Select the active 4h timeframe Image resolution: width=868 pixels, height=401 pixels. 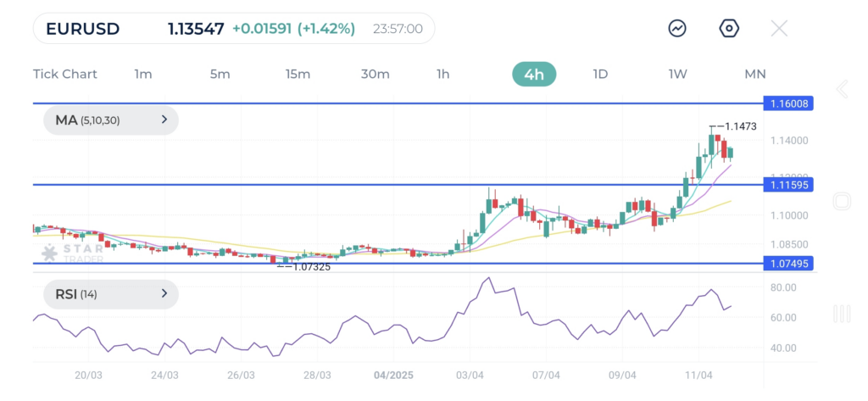click(x=534, y=74)
